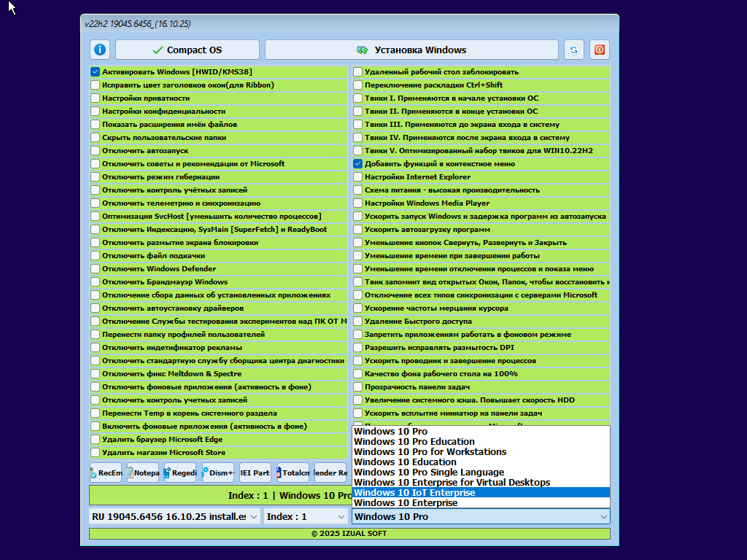Image resolution: width=747 pixels, height=560 pixels.
Task: Tick the Удалить браузер Microsoft Edge checkbox
Action: [x=96, y=440]
